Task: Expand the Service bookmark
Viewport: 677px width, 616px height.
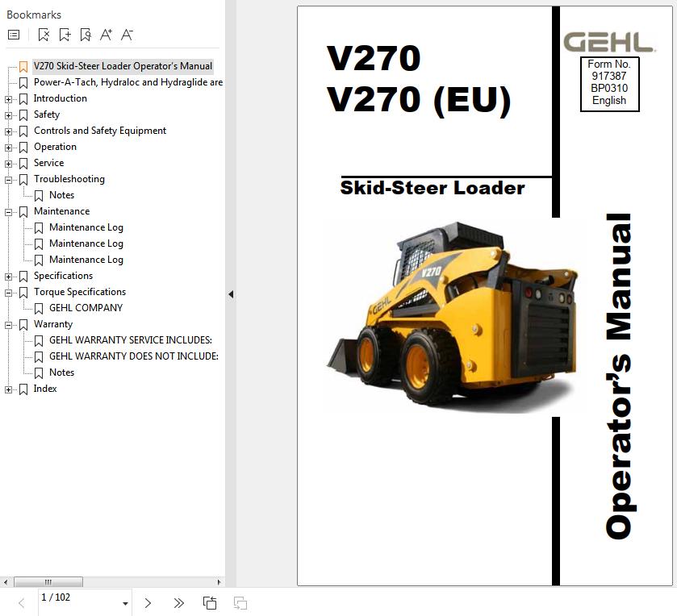Action: [x=8, y=164]
